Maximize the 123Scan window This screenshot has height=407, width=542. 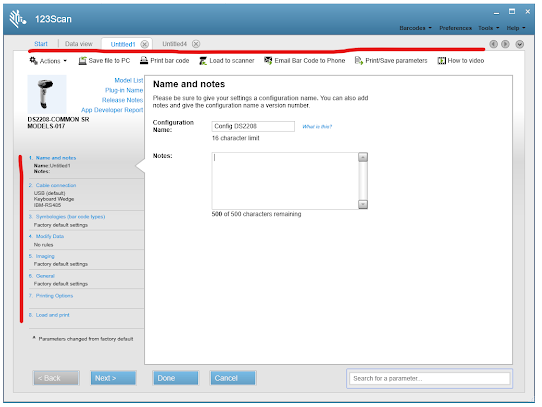coord(512,11)
